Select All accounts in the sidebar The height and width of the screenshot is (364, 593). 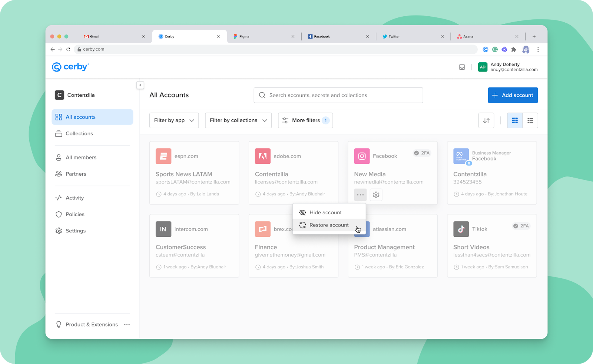coord(92,117)
